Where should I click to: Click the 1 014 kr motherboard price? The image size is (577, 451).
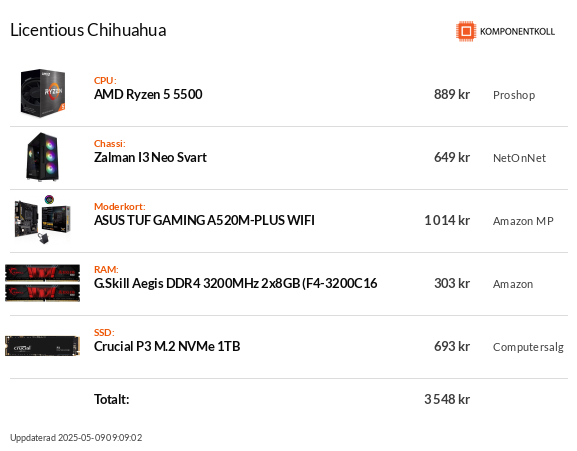447,220
